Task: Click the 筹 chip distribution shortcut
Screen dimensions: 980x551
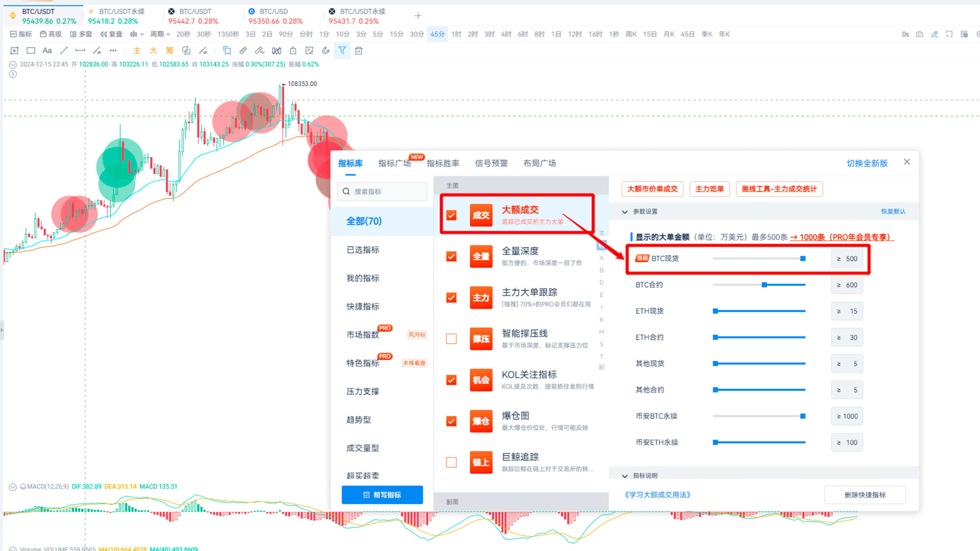Action: (x=170, y=51)
